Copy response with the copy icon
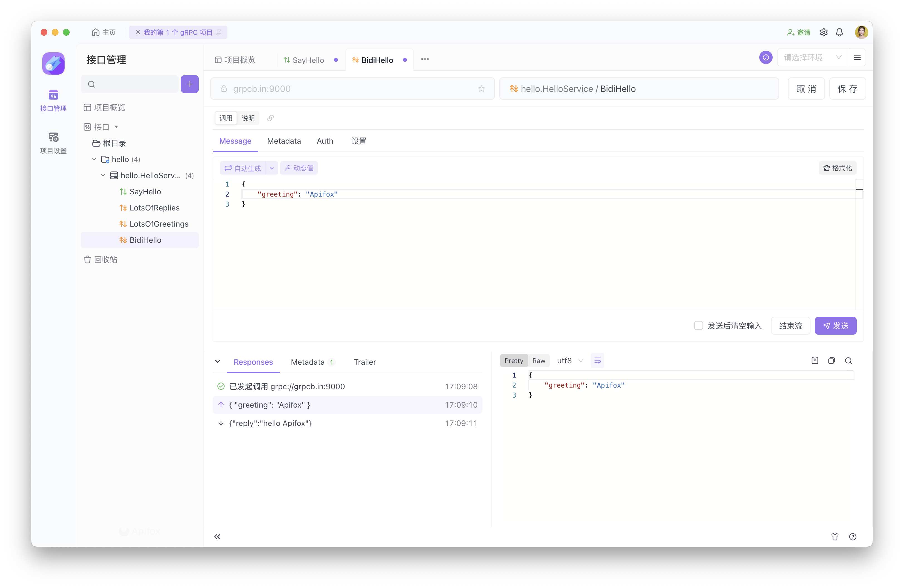 pos(831,361)
